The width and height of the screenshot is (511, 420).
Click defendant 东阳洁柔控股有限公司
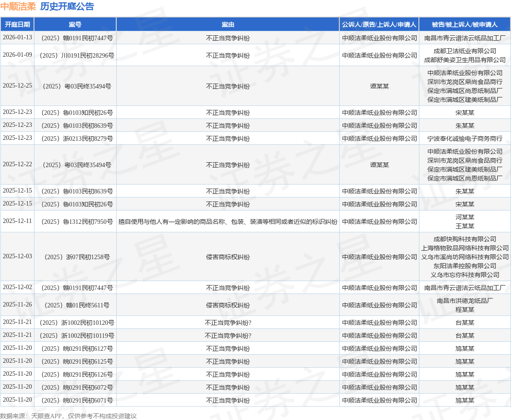coord(465,266)
